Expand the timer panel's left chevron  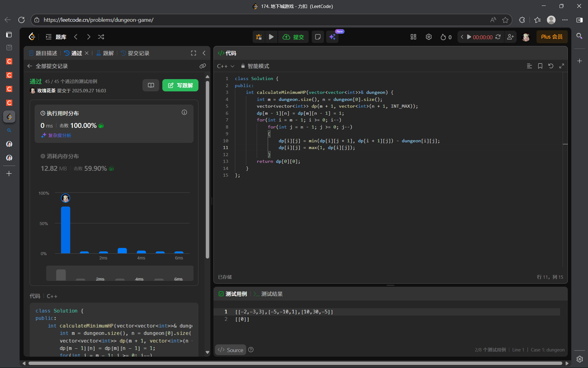pyautogui.click(x=462, y=37)
